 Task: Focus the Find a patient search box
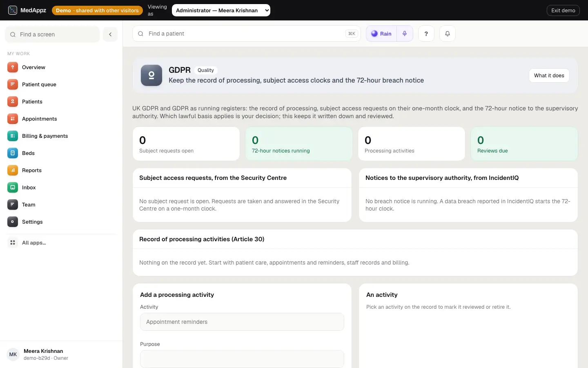point(247,34)
